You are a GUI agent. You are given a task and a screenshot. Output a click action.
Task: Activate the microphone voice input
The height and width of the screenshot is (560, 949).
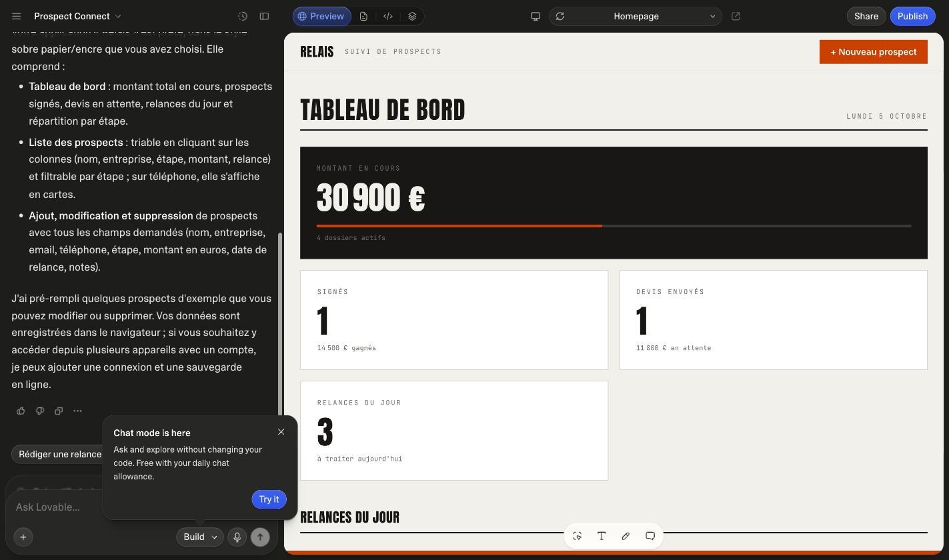point(237,537)
